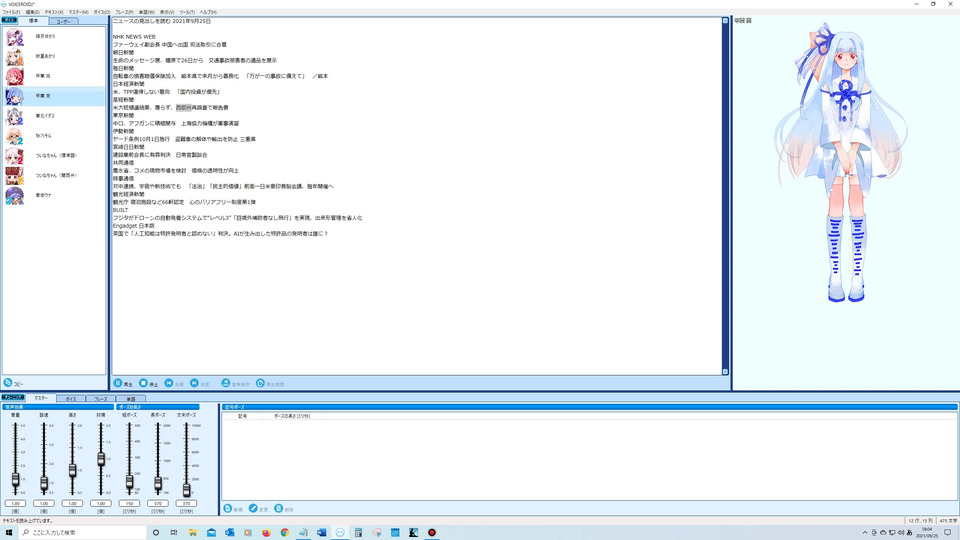Click the text editor scrollbar down arrow
Screen dimensions: 960x540
coord(726,372)
